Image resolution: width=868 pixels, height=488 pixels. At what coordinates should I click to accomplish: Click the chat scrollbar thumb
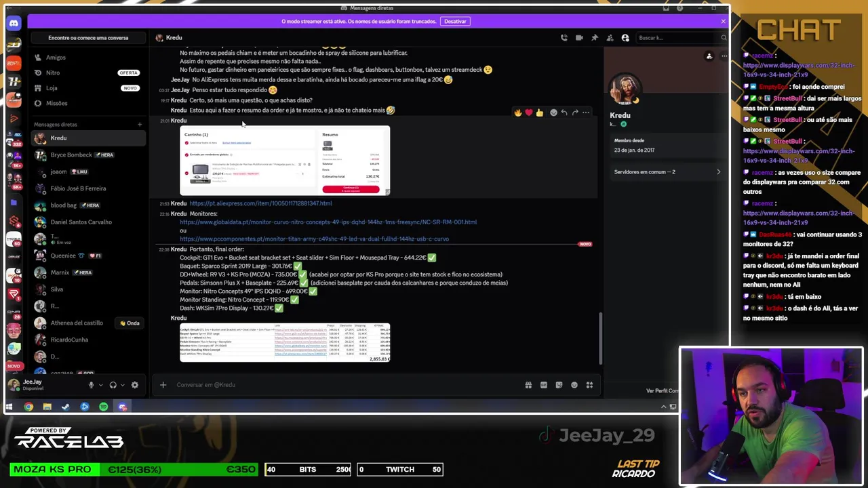[600, 339]
